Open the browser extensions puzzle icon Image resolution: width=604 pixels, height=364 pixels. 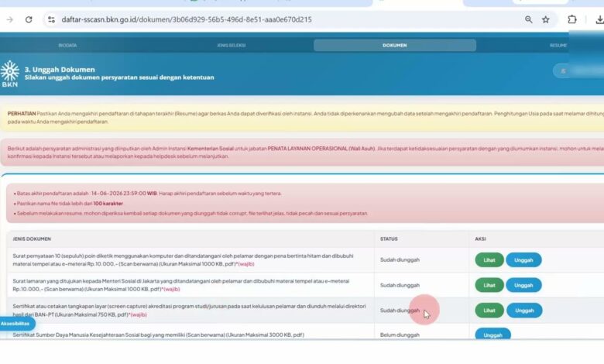point(572,19)
